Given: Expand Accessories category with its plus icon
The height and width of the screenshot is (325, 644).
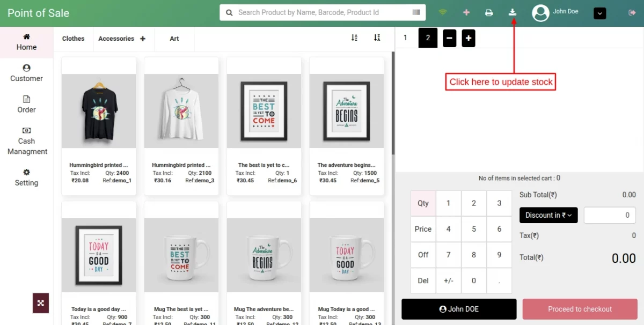Looking at the screenshot, I should click(x=142, y=38).
